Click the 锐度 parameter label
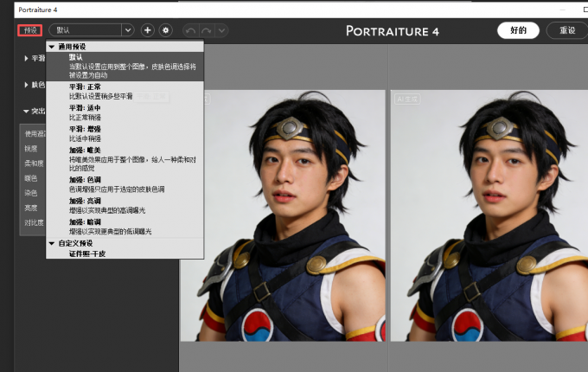The image size is (588, 372). (x=31, y=149)
